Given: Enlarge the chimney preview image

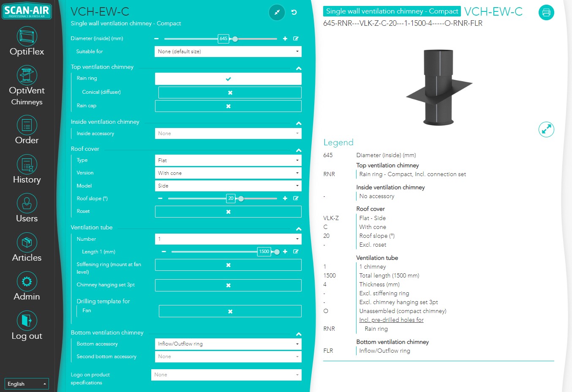Looking at the screenshot, I should 546,129.
